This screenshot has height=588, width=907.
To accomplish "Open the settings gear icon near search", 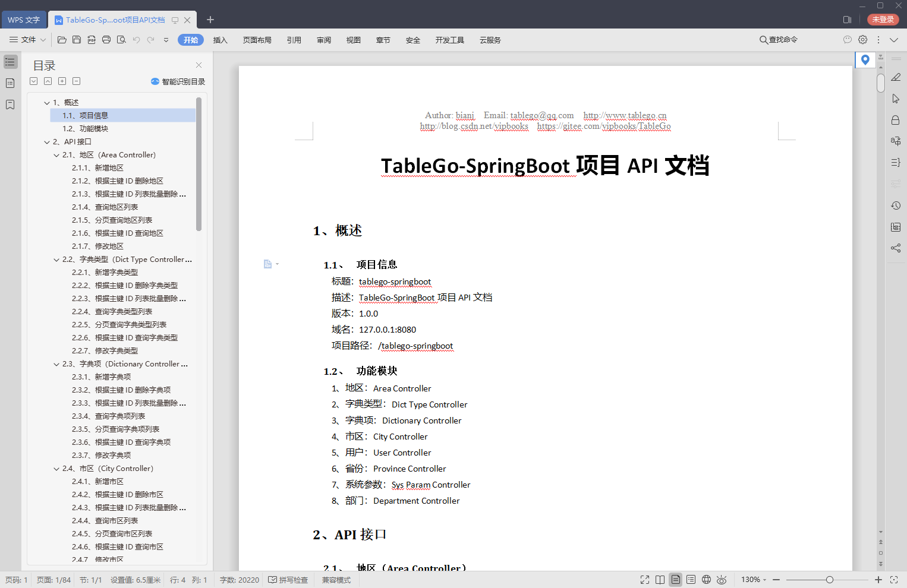I will [x=863, y=40].
